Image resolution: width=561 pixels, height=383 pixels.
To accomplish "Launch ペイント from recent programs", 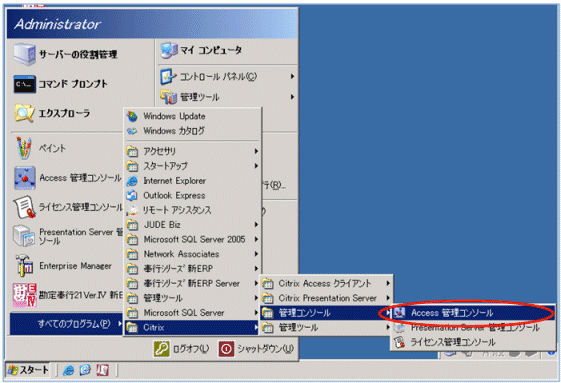I will 40,148.
